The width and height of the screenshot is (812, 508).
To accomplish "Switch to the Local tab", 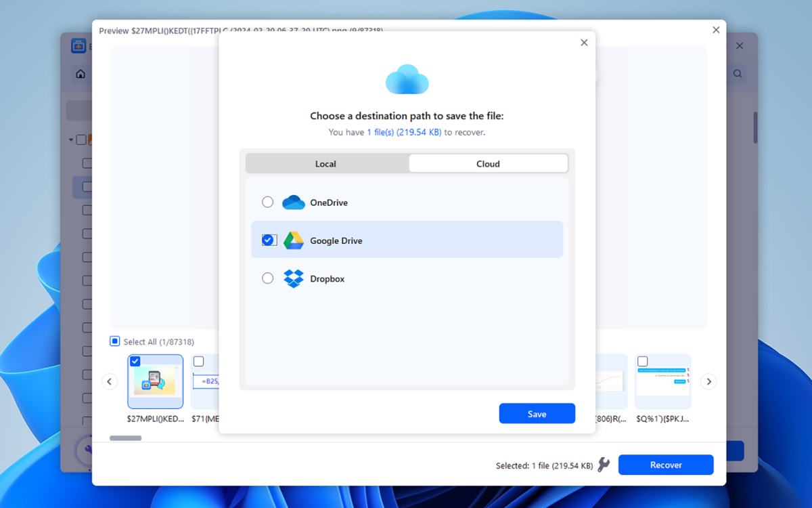I will point(326,163).
